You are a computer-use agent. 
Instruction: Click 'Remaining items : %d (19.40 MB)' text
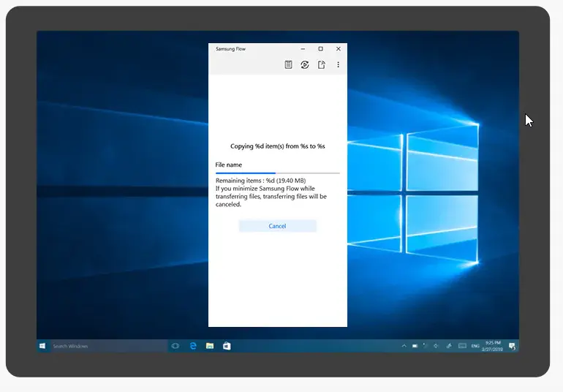point(261,181)
